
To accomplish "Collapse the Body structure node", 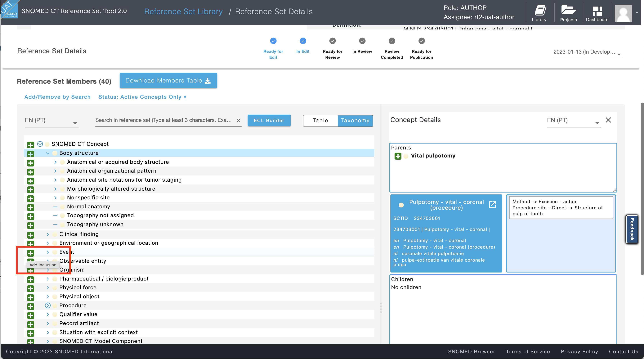I will pyautogui.click(x=47, y=153).
